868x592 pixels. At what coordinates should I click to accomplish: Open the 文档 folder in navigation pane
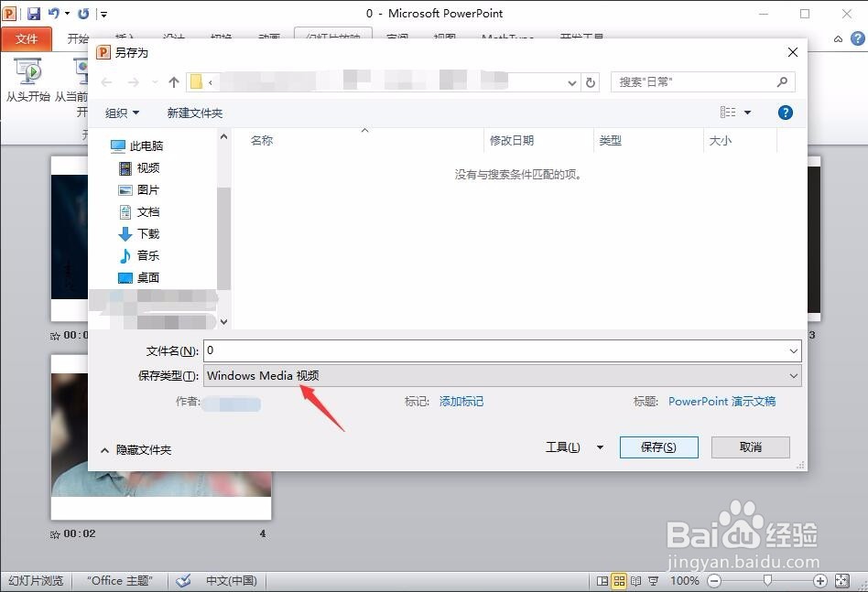coord(139,212)
